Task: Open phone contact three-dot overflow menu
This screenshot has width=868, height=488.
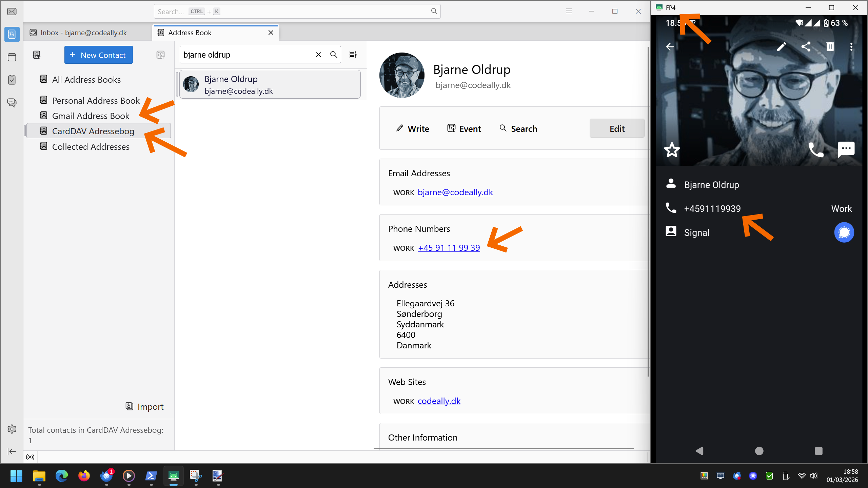Action: click(851, 47)
